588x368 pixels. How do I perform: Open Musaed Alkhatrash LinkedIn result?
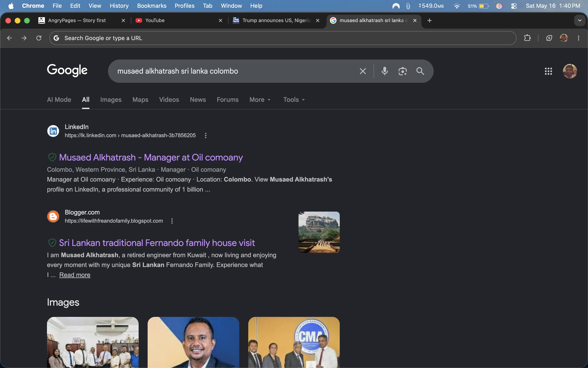tap(151, 157)
